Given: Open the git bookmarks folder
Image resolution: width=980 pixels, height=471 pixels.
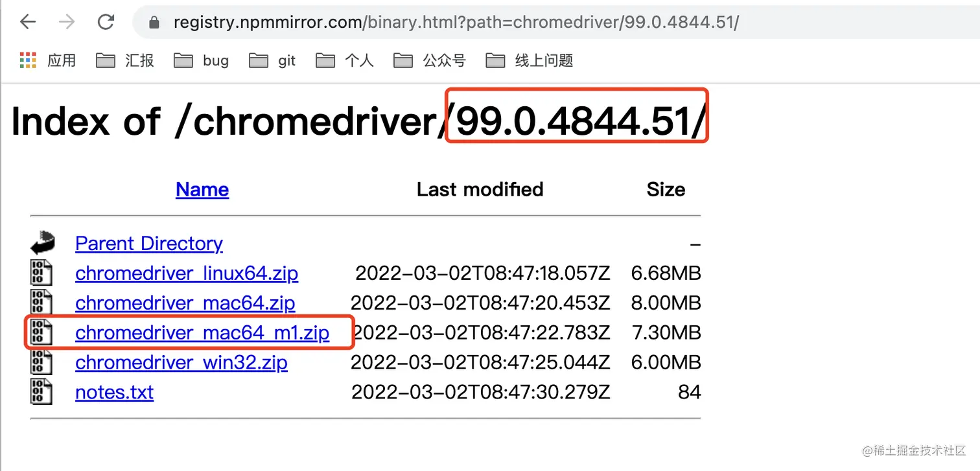Looking at the screenshot, I should [272, 61].
